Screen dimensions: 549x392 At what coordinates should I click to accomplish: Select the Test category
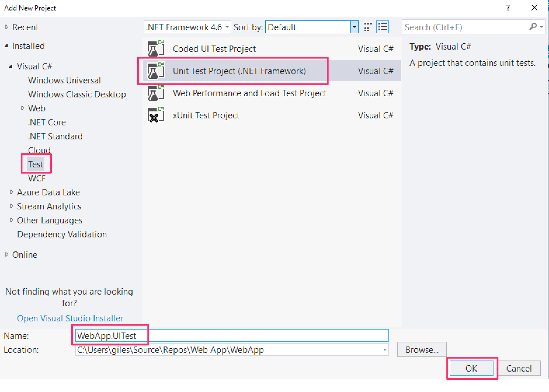click(x=36, y=164)
